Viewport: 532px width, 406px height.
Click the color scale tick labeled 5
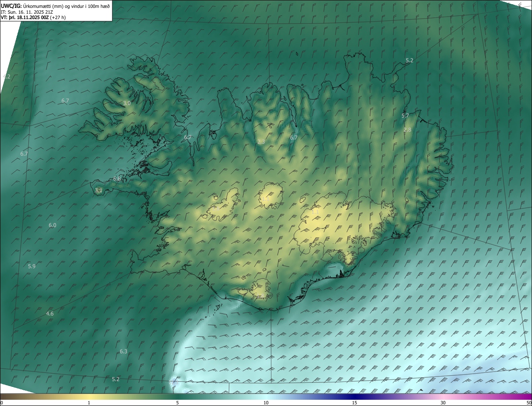tap(177, 403)
